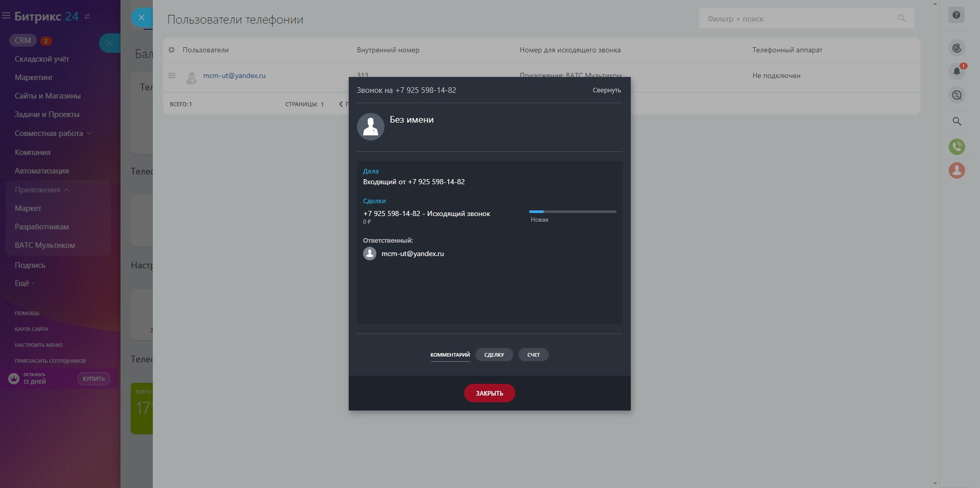
Task: Go to previous page arrow
Action: tap(341, 104)
